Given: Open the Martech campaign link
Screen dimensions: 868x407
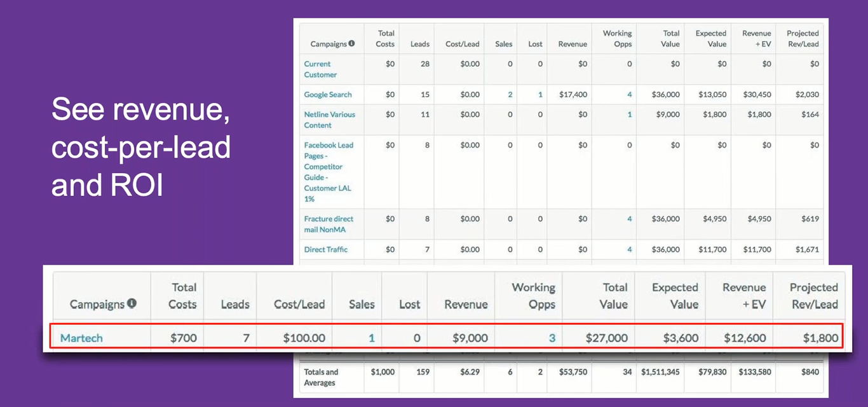Looking at the screenshot, I should [x=81, y=338].
